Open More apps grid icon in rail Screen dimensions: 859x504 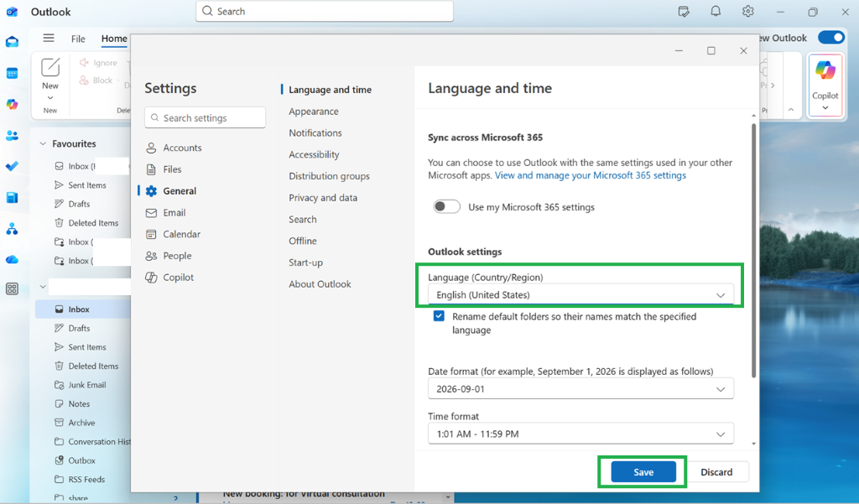(12, 288)
